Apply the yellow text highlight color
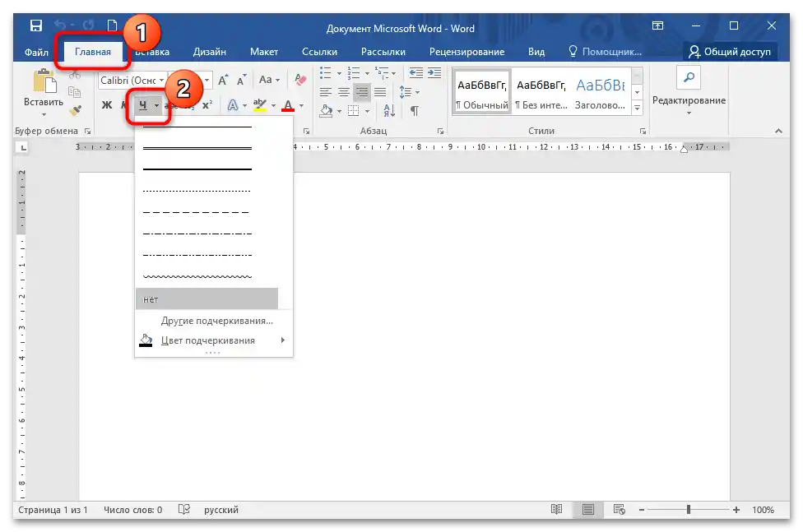The height and width of the screenshot is (532, 803). pos(260,105)
